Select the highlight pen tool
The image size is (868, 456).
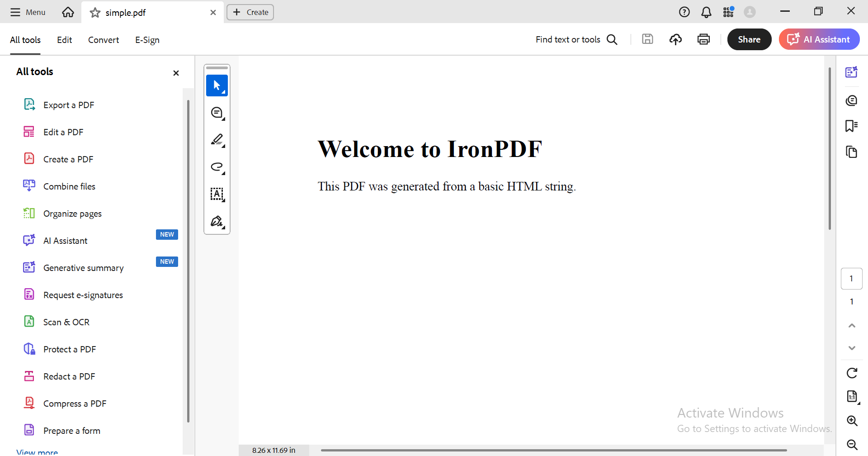click(217, 140)
